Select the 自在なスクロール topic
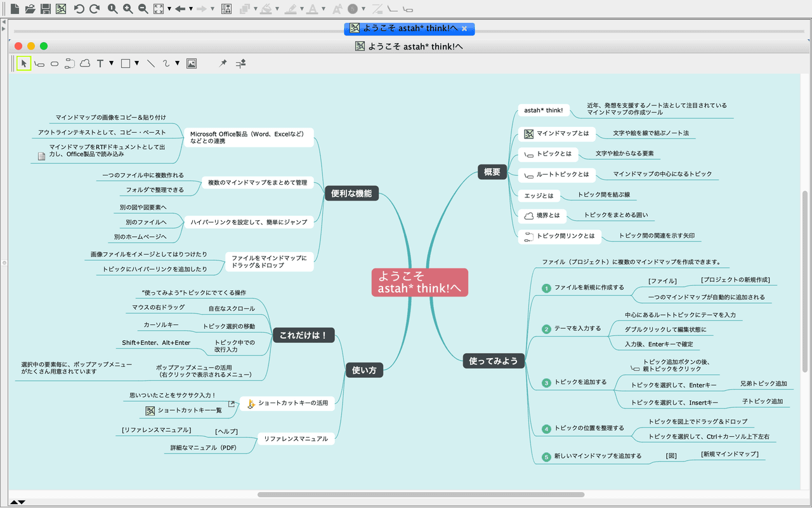Screen dimensions: 812x508 tap(232, 309)
